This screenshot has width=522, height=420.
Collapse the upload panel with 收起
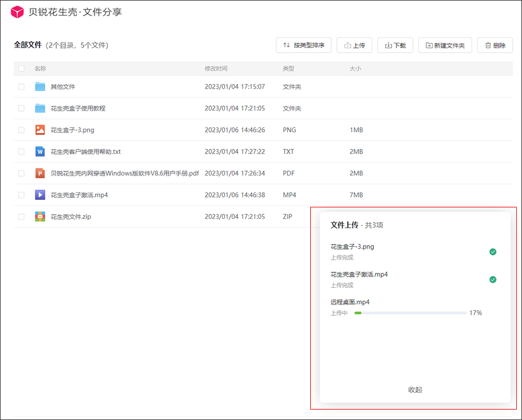[x=415, y=390]
